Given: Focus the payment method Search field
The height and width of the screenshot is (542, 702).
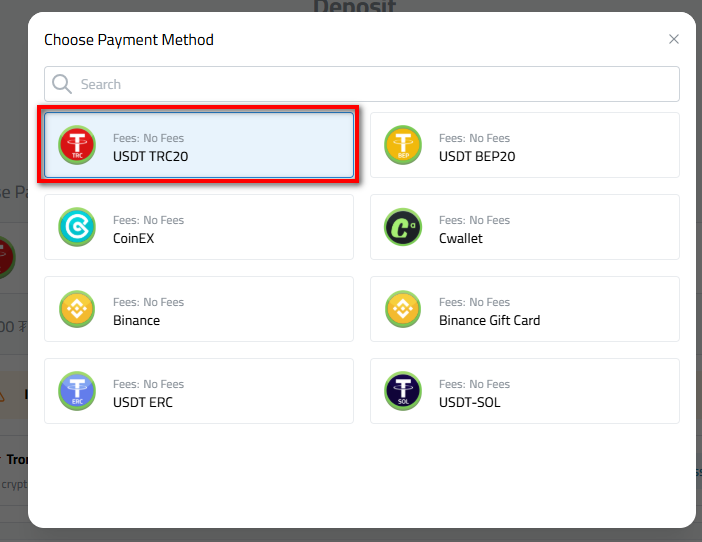Looking at the screenshot, I should (370, 84).
